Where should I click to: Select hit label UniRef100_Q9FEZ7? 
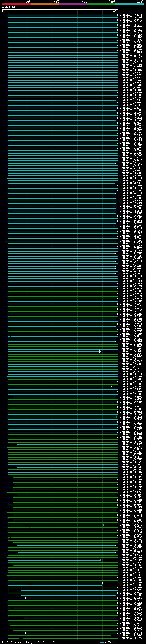[131, 67]
